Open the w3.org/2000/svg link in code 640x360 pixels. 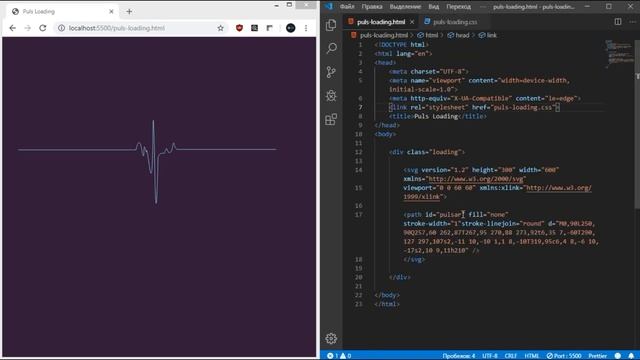pos(476,179)
